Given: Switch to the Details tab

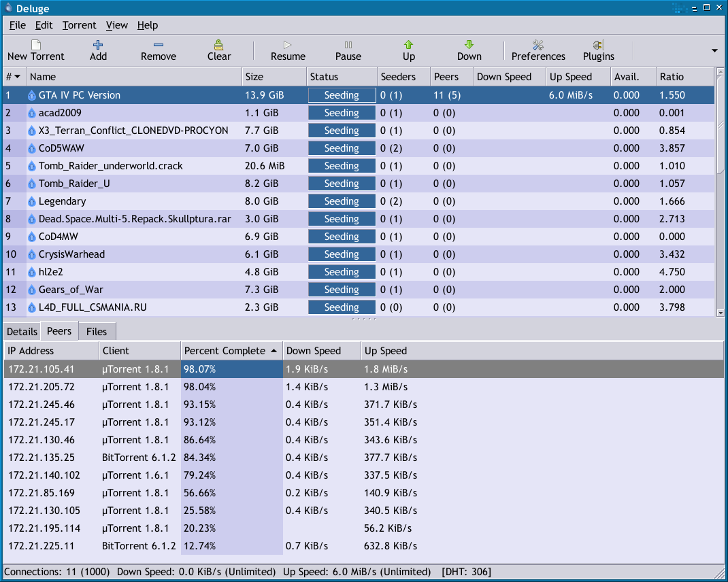Looking at the screenshot, I should tap(22, 332).
